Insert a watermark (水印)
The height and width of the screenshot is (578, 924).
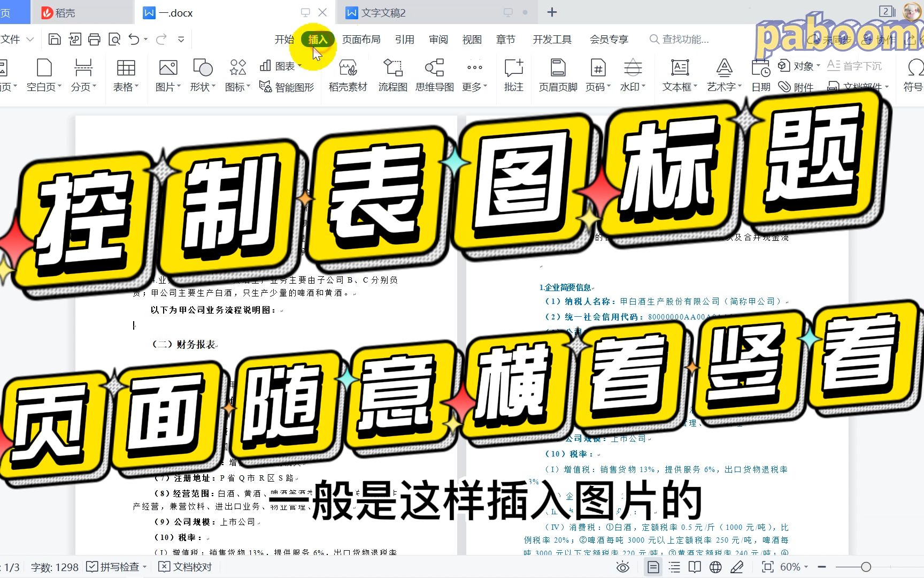633,75
